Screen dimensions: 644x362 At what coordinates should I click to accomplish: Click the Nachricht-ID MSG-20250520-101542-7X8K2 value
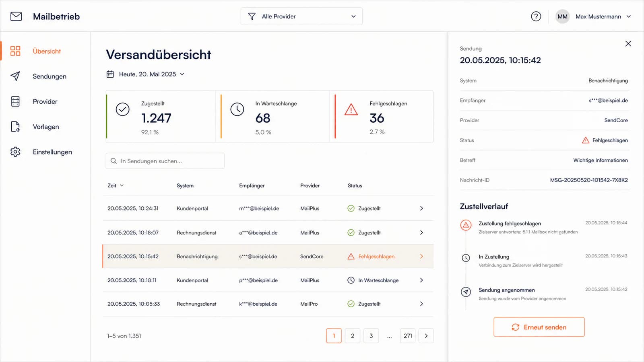[589, 180]
